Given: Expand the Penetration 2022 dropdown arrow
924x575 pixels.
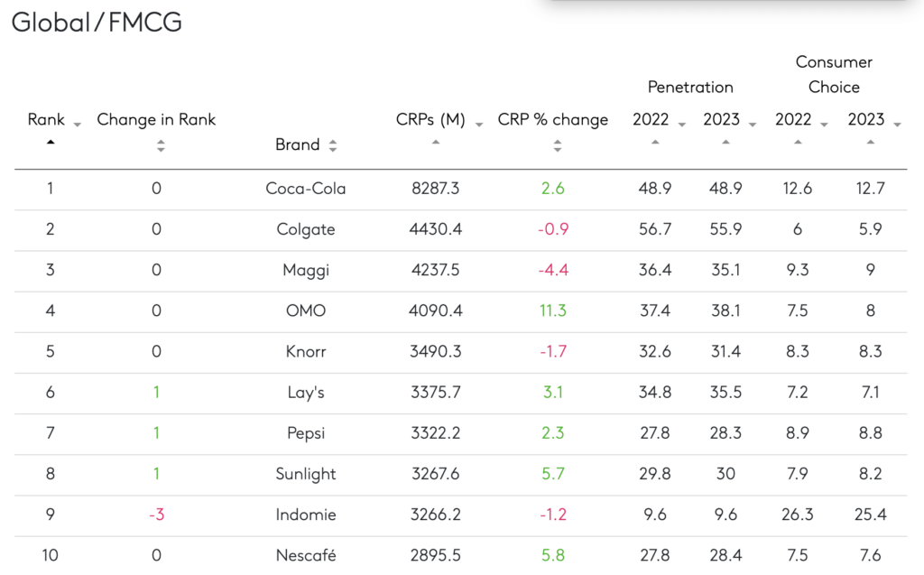Looking at the screenshot, I should pyautogui.click(x=682, y=124).
